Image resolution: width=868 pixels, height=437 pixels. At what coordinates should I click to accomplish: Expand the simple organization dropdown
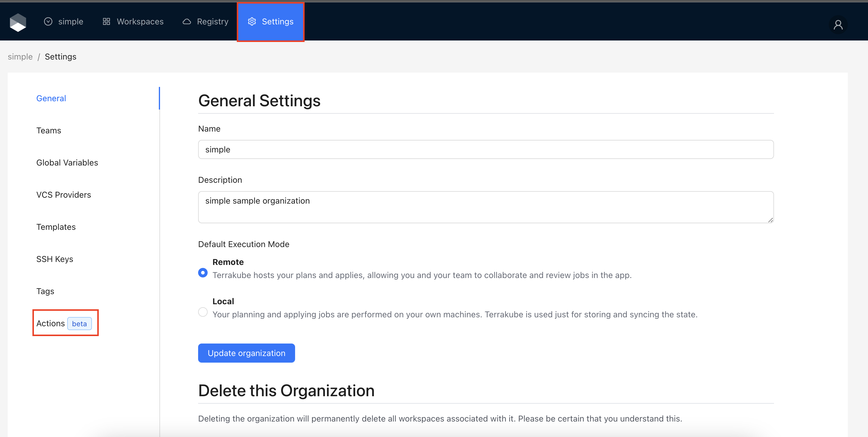(64, 21)
